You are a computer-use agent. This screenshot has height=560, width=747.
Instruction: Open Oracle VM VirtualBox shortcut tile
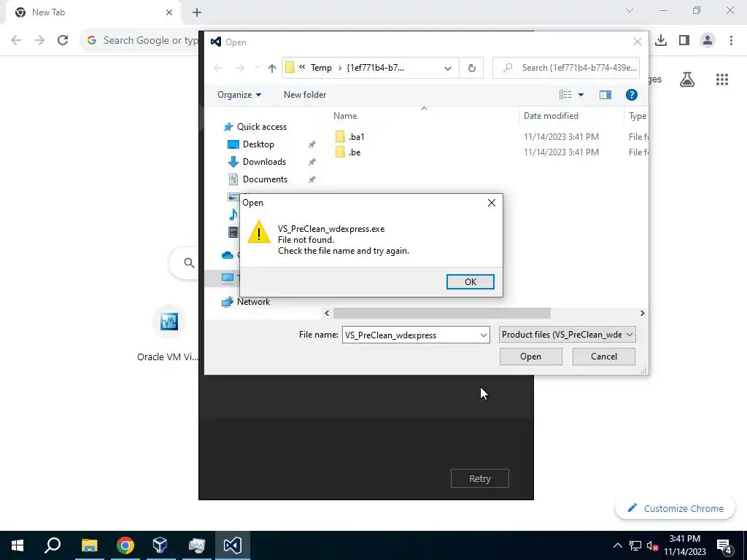point(169,333)
